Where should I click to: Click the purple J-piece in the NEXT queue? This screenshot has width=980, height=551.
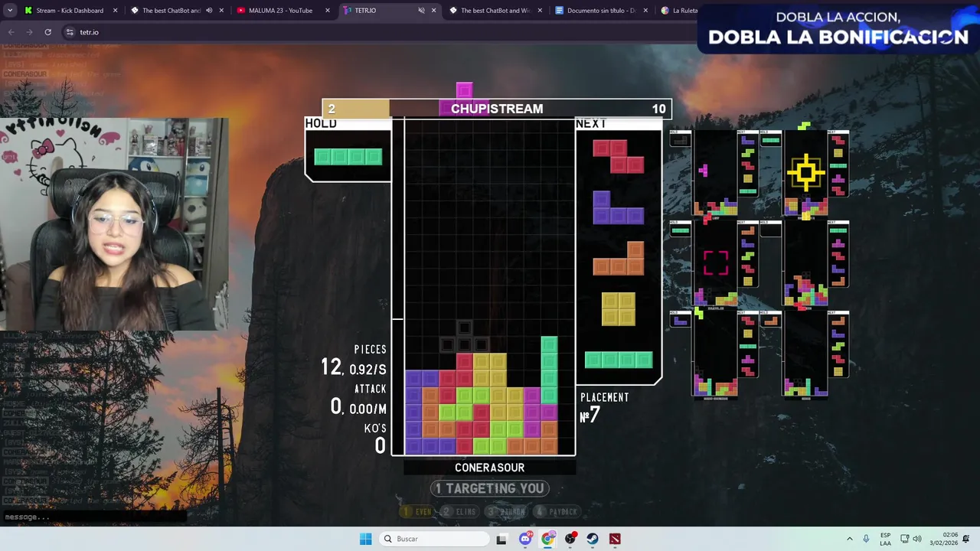pyautogui.click(x=618, y=207)
